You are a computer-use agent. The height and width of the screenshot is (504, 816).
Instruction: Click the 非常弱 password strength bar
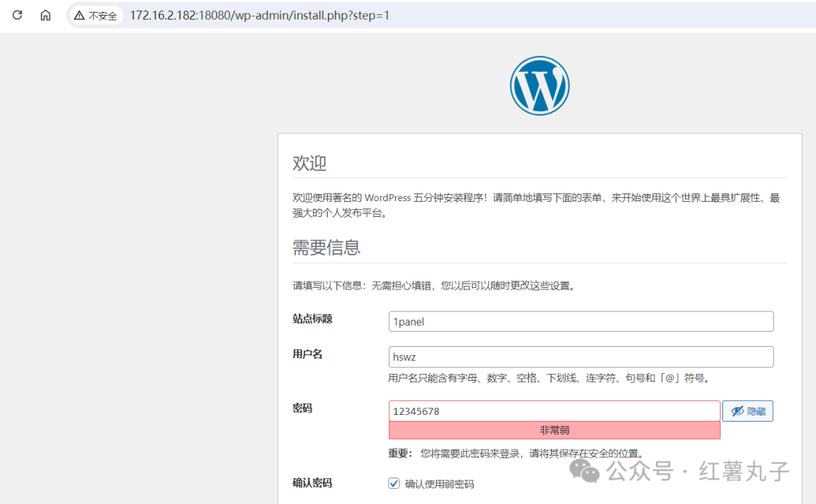(554, 430)
